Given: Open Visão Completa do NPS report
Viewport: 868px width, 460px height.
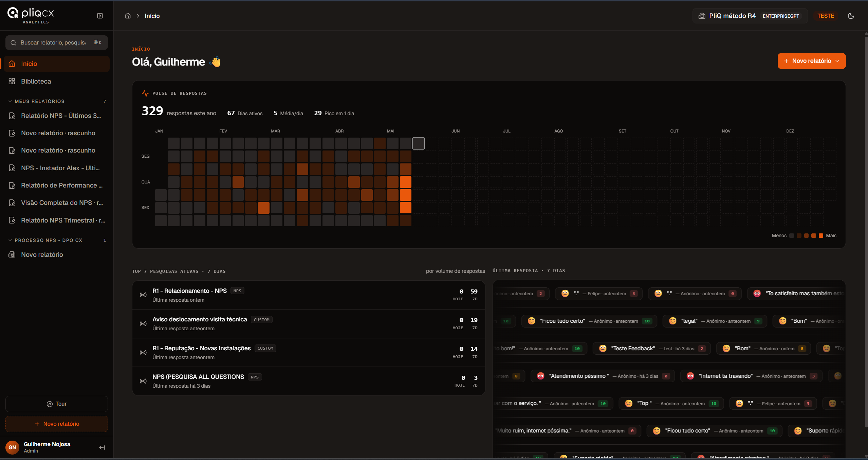Looking at the screenshot, I should point(57,202).
